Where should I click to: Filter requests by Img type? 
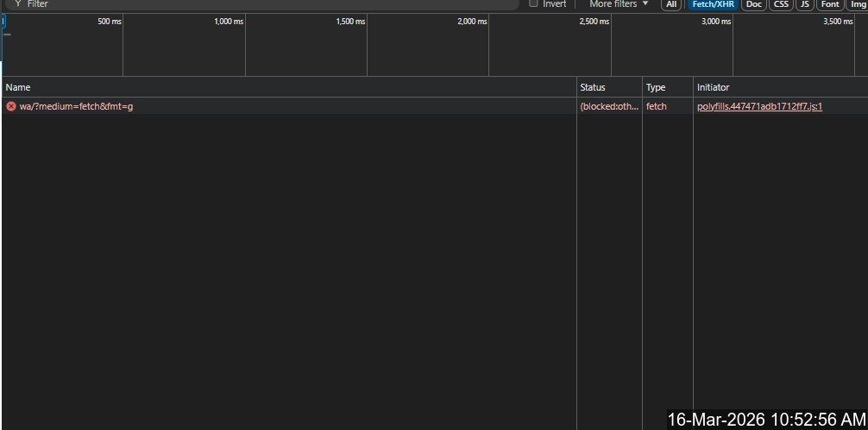pos(858,4)
